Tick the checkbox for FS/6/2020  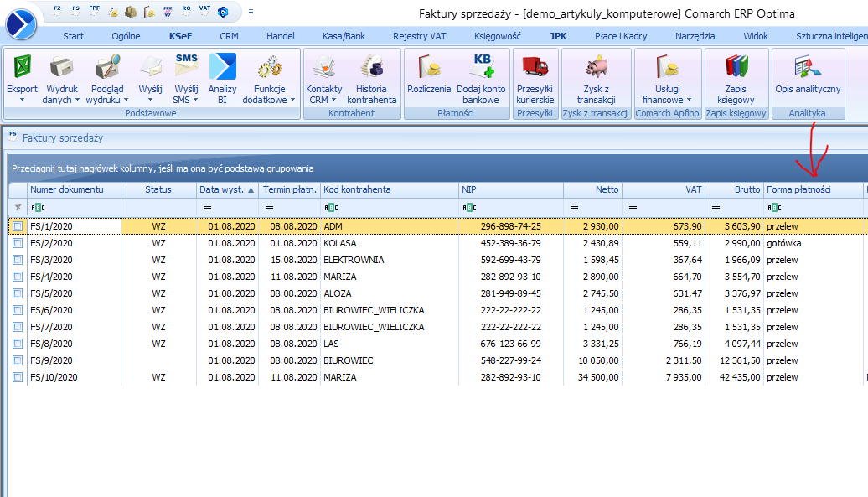point(18,310)
